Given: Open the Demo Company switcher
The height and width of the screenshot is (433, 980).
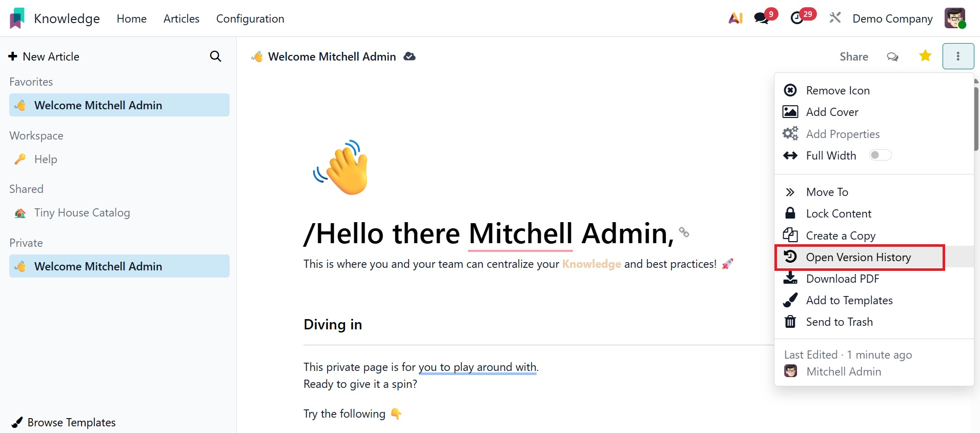Looking at the screenshot, I should tap(892, 18).
